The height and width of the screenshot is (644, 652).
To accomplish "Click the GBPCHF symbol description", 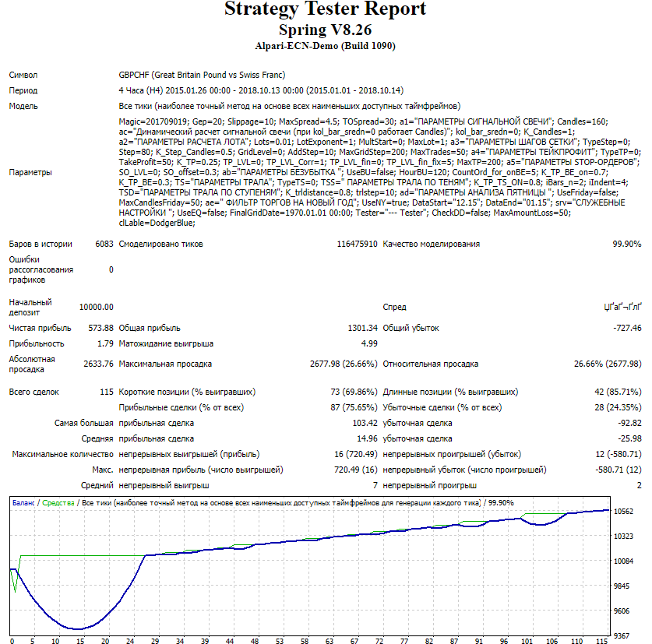I will point(202,76).
